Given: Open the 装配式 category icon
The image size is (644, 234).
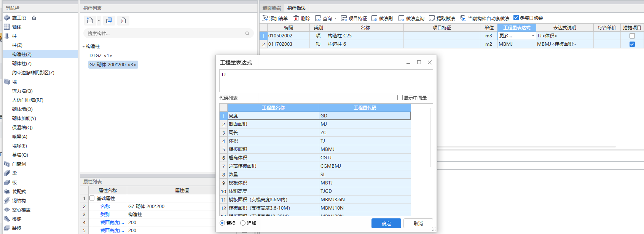Looking at the screenshot, I should 7,191.
